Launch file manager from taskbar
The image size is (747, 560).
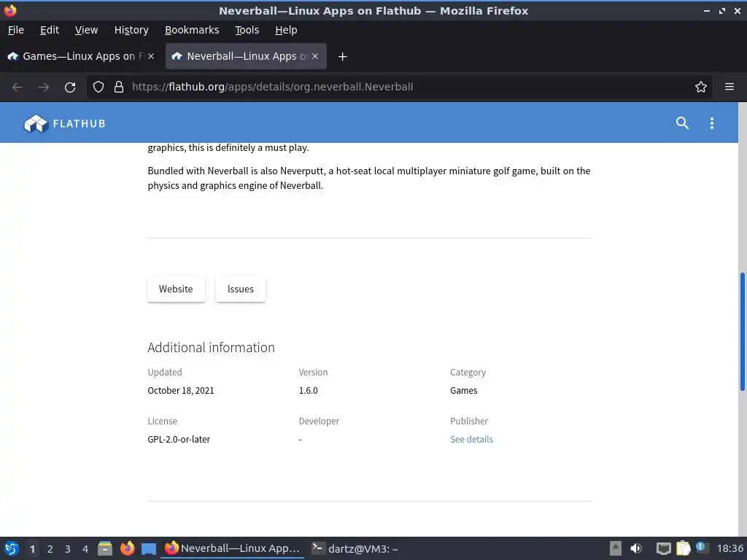click(x=105, y=548)
